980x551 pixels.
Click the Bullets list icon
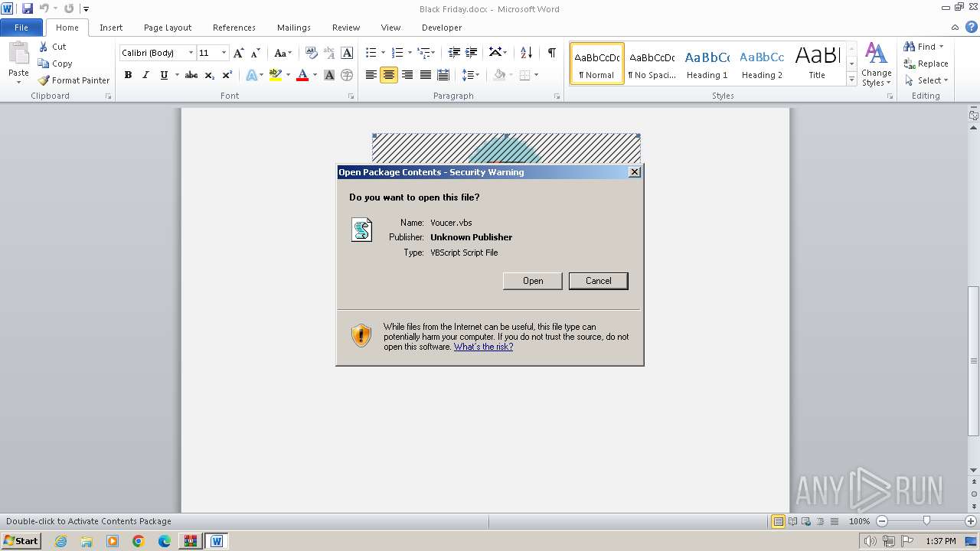(371, 53)
